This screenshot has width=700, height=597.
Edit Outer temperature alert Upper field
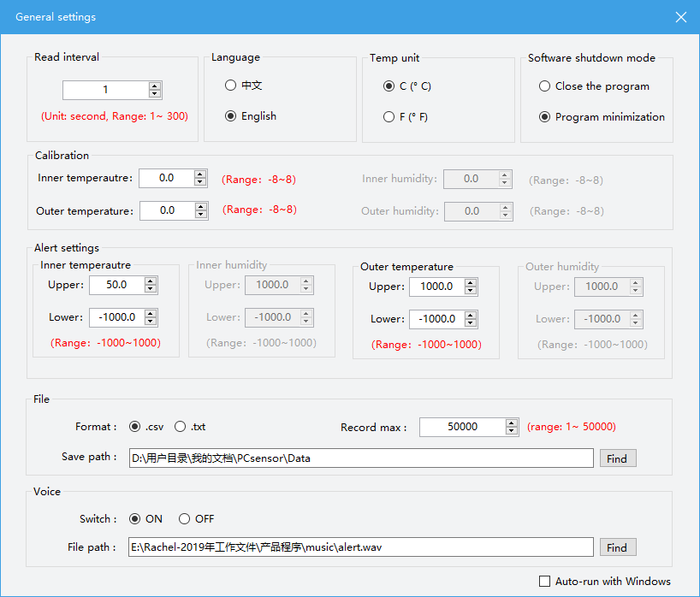tap(437, 287)
